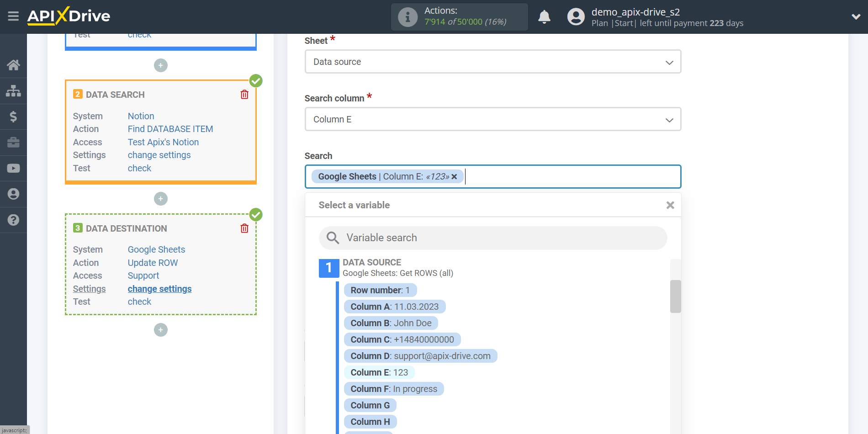Open notifications bell
This screenshot has height=434, width=868.
tap(544, 17)
